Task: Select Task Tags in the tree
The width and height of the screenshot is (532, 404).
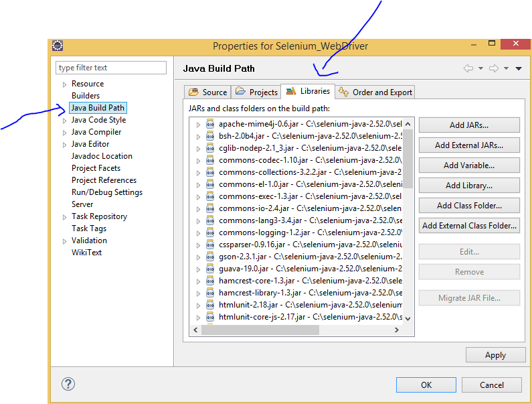Action: pos(89,228)
